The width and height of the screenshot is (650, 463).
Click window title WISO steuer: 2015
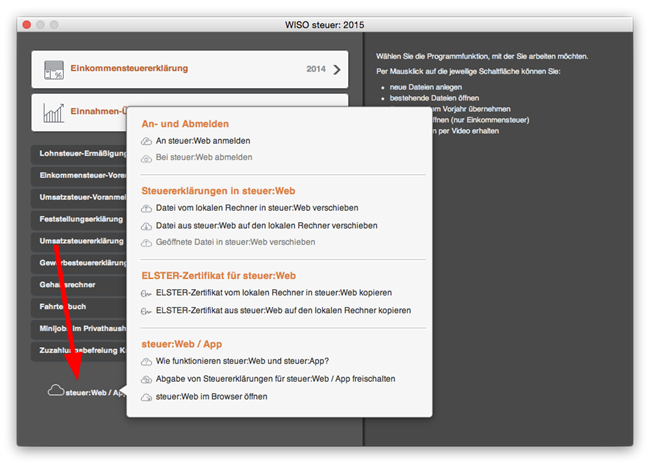tap(325, 25)
